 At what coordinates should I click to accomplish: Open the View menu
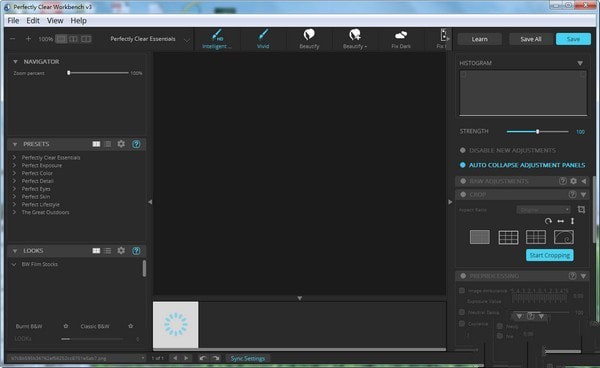pos(55,21)
